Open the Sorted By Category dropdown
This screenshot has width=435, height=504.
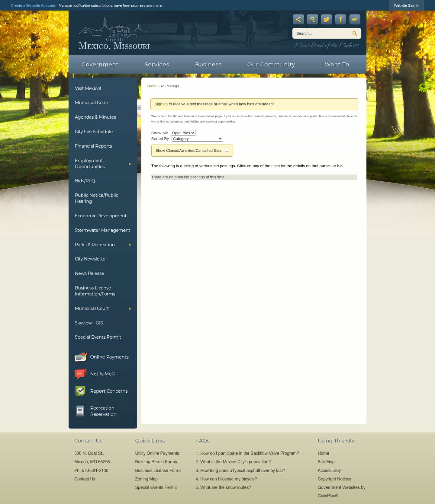click(x=197, y=139)
